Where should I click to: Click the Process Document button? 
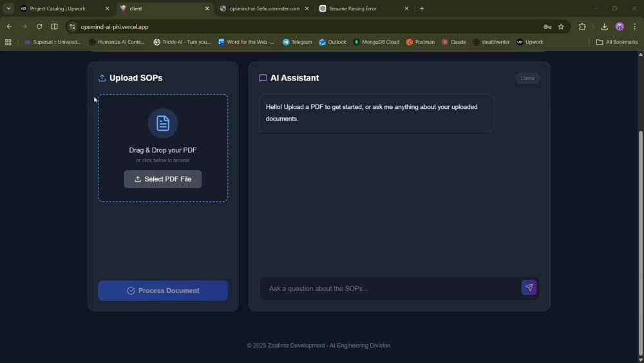(x=163, y=291)
